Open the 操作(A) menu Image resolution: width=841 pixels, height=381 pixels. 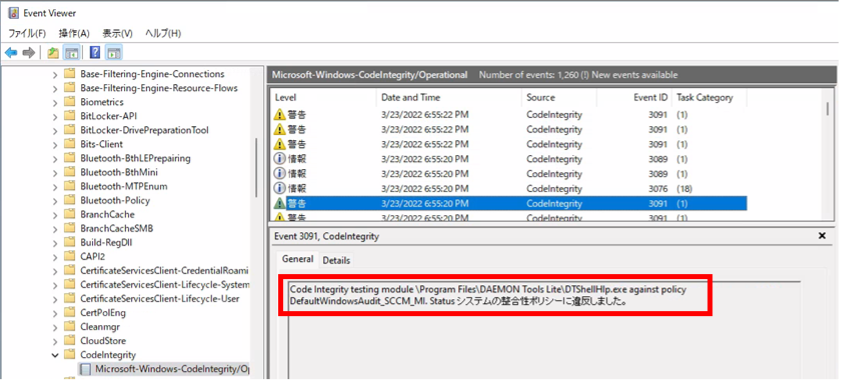point(74,33)
